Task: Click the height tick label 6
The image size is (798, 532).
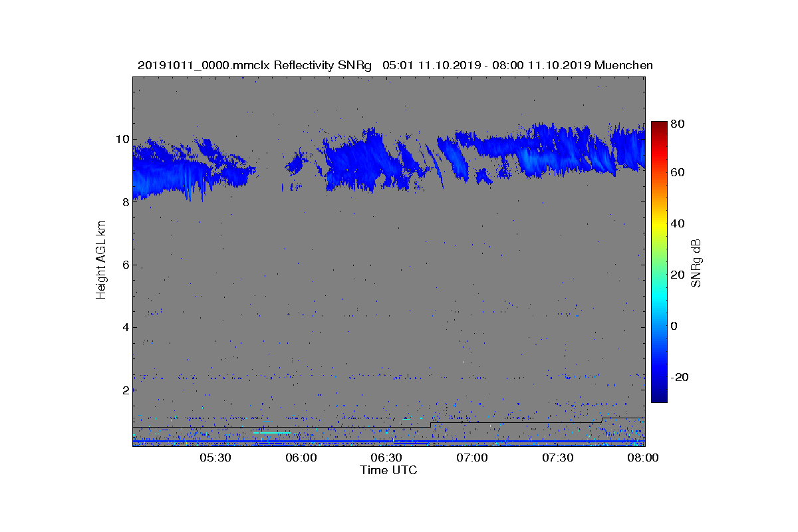Action: coord(125,265)
